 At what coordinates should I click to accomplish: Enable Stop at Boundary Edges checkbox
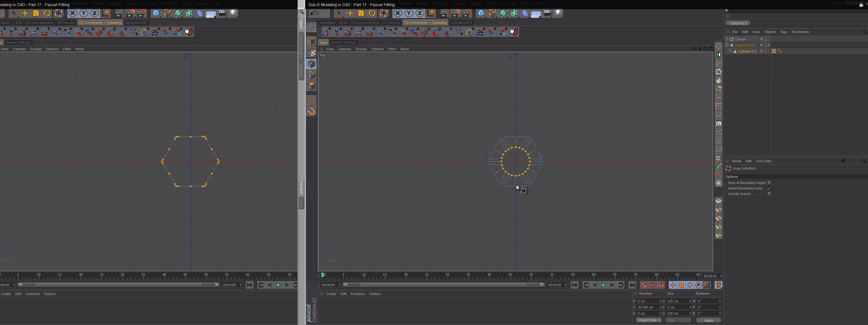tap(769, 182)
